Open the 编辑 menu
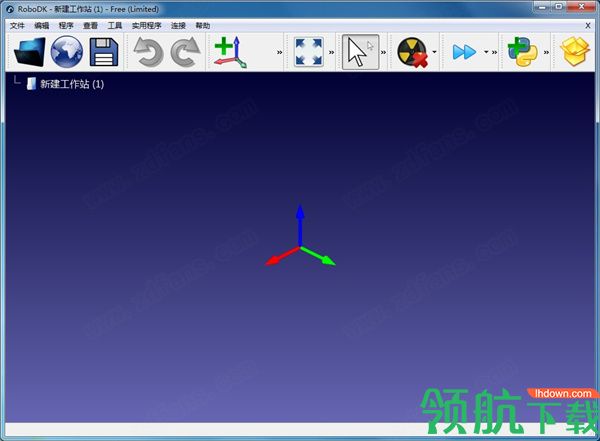 pos(41,26)
